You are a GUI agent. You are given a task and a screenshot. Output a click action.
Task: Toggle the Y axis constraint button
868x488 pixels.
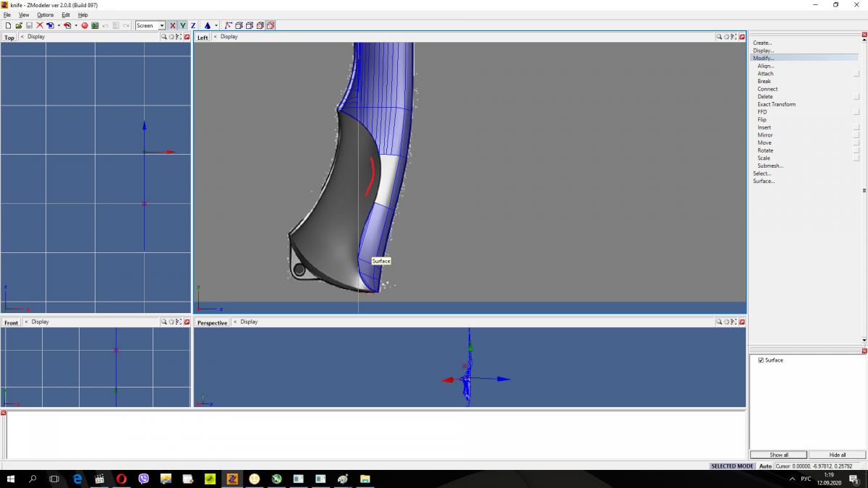182,25
